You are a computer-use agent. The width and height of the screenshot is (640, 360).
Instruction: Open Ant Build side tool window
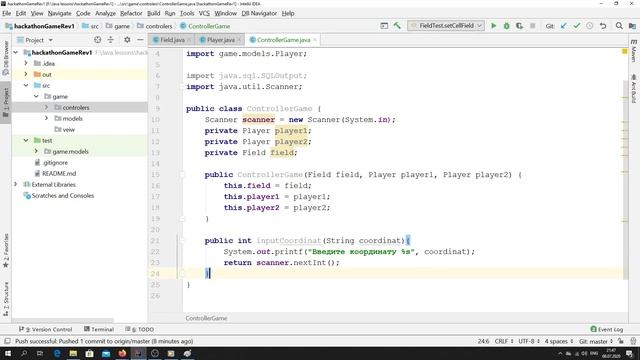click(634, 89)
